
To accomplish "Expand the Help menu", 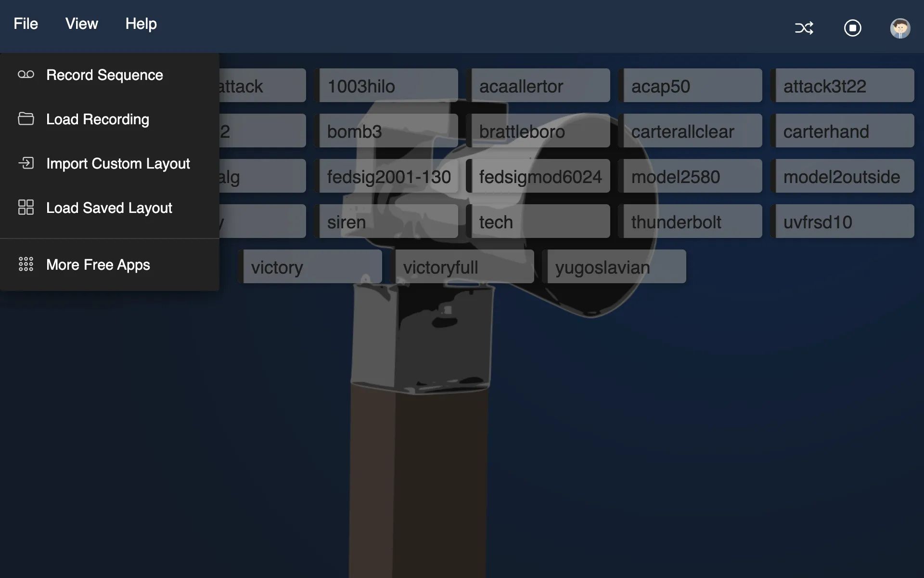I will 141,23.
